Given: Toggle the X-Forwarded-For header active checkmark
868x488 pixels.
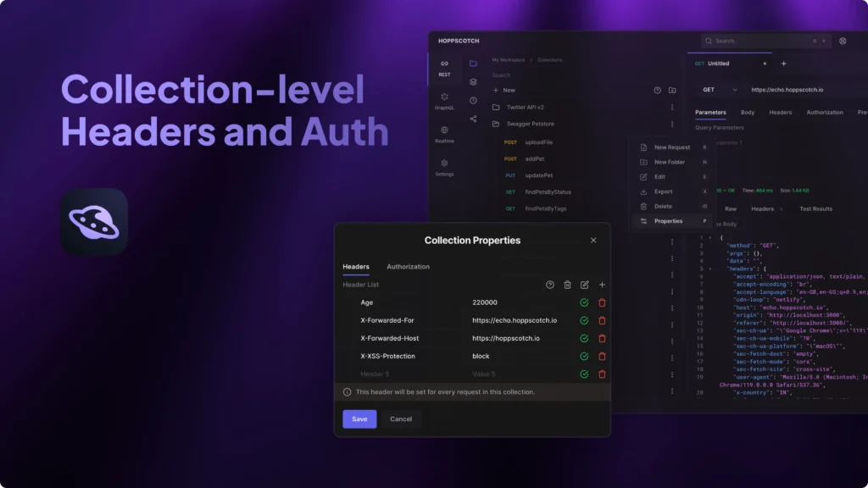Looking at the screenshot, I should pyautogui.click(x=584, y=320).
